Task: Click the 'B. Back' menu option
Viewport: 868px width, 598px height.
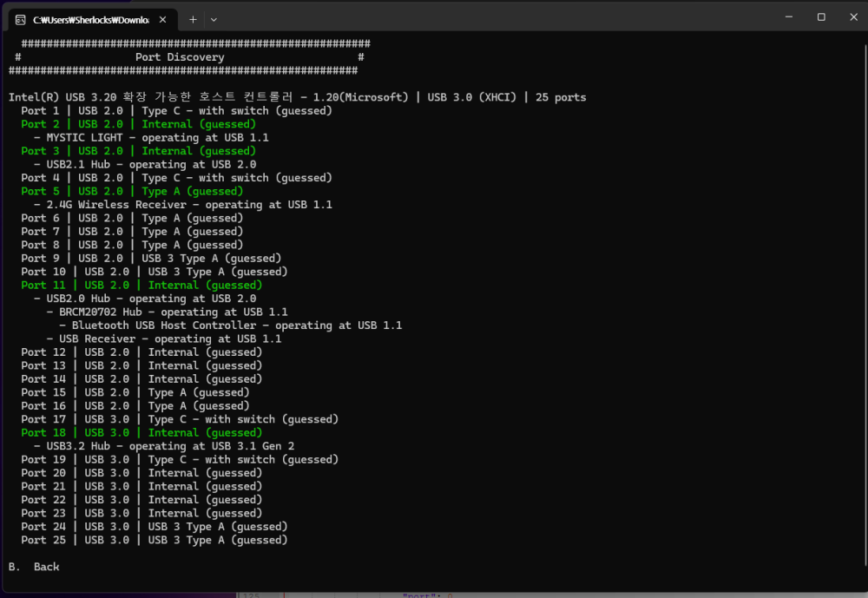Action: (34, 567)
